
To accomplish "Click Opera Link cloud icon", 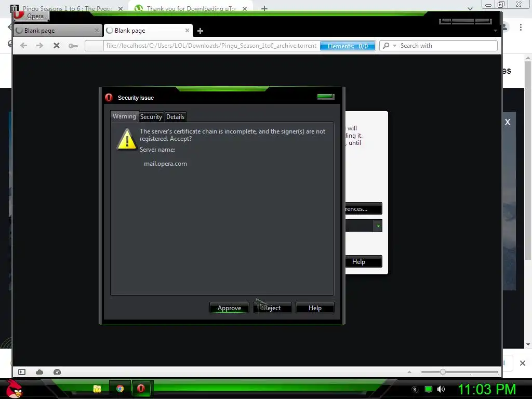I will click(x=39, y=372).
